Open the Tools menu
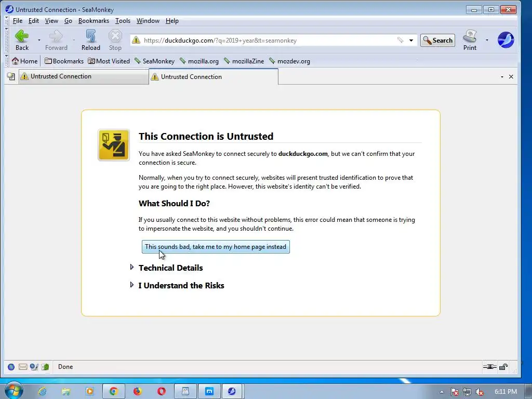 click(x=123, y=21)
